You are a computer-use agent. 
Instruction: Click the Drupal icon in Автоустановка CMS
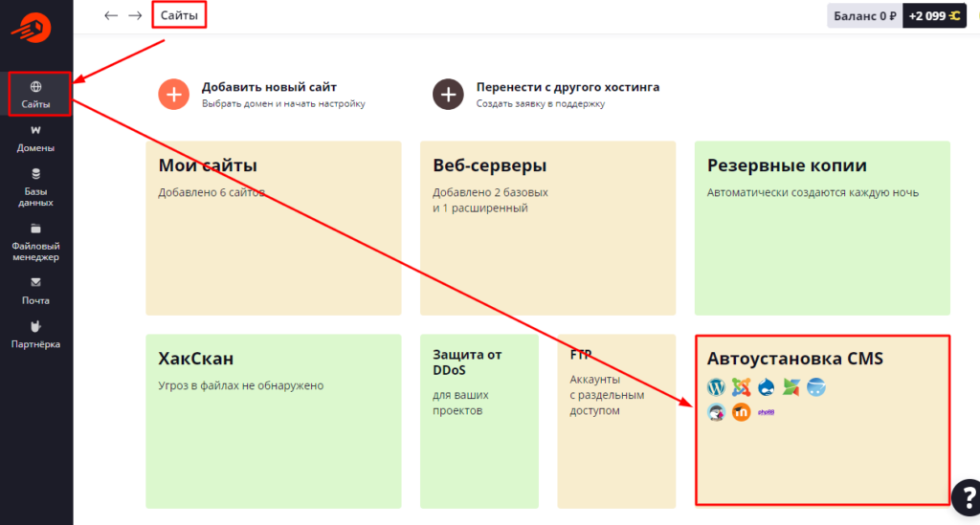click(x=767, y=387)
